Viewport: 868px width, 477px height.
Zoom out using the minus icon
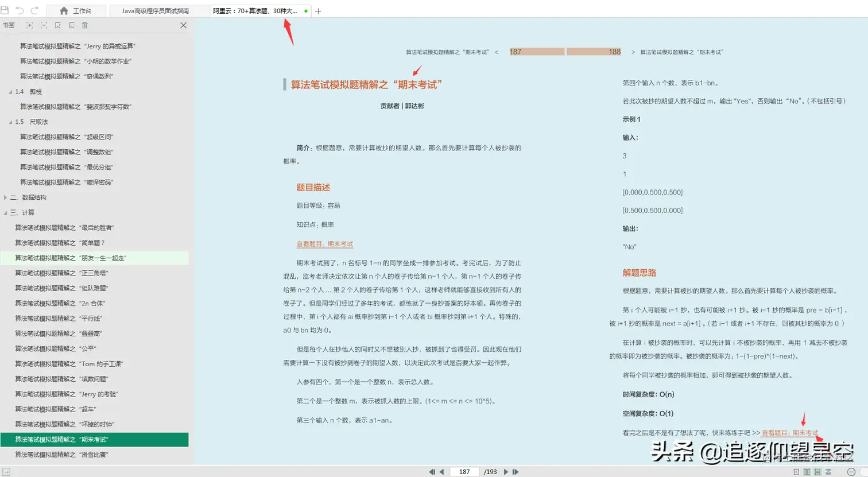851,472
